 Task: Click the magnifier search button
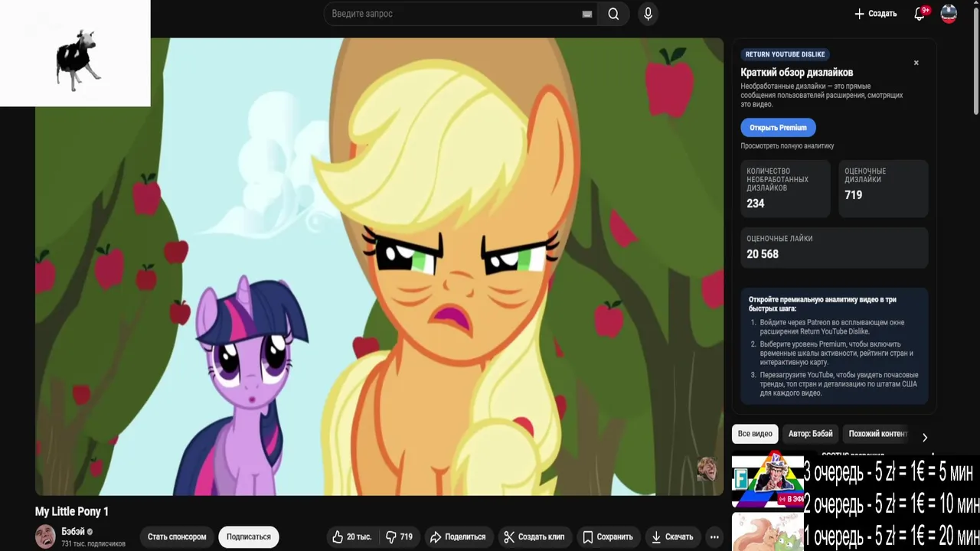coord(613,14)
